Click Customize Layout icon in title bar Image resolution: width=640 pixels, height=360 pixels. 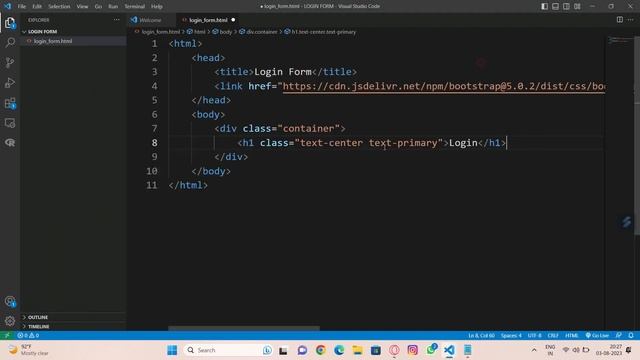click(x=577, y=6)
